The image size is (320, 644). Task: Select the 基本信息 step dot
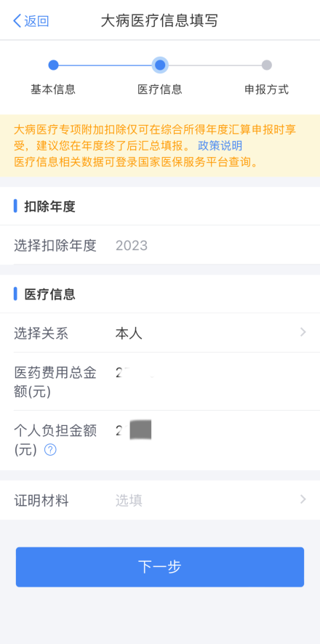click(x=53, y=65)
